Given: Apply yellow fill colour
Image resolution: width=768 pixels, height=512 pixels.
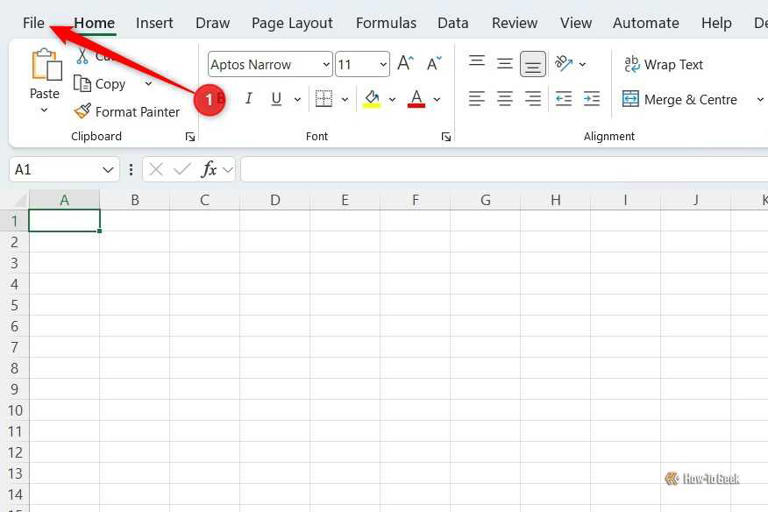Looking at the screenshot, I should 372,98.
